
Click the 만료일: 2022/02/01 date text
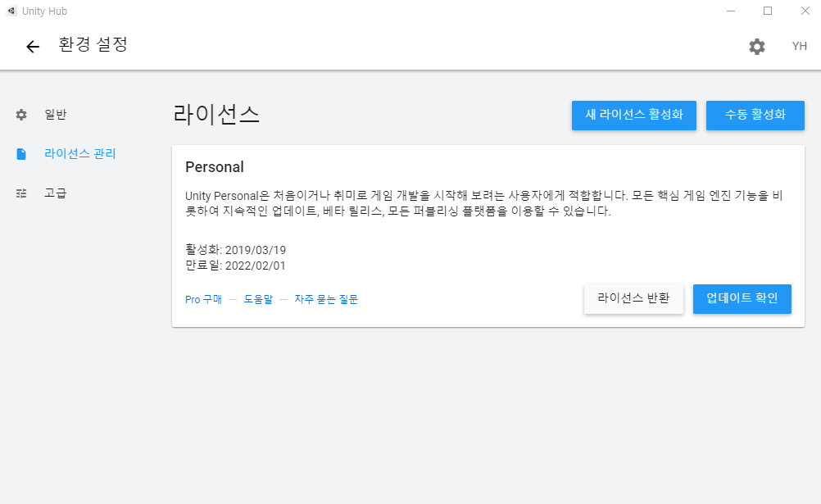coord(236,266)
